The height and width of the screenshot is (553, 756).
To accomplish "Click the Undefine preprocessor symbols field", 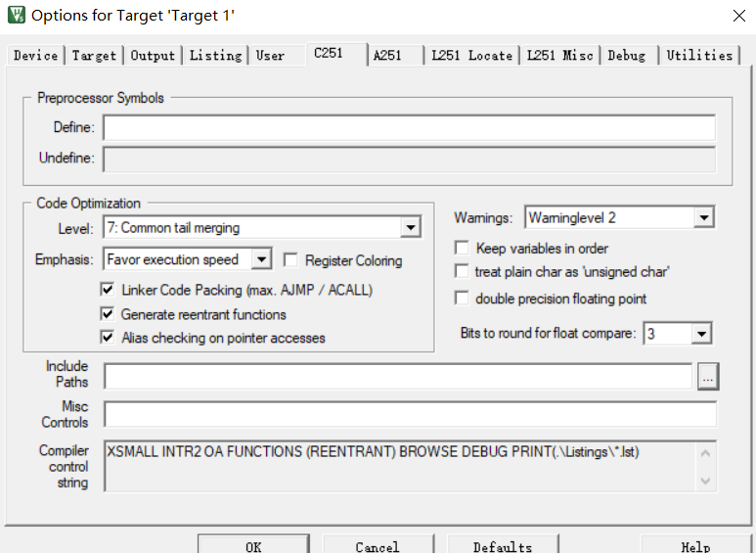I will 409,160.
